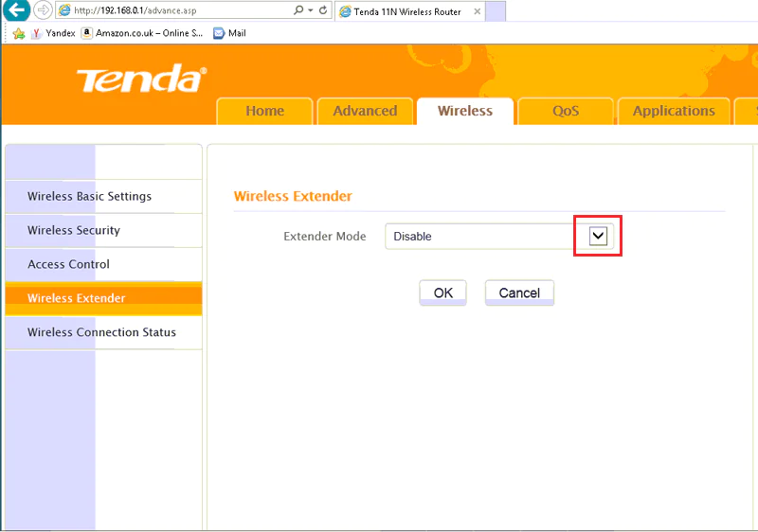Switch to the Wireless tab
The width and height of the screenshot is (758, 532).
tap(465, 111)
